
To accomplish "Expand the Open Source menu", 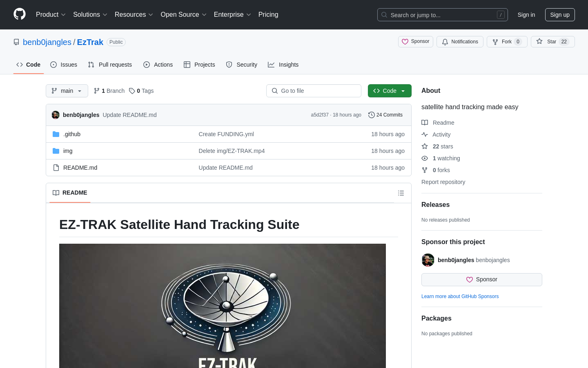I will pos(183,15).
